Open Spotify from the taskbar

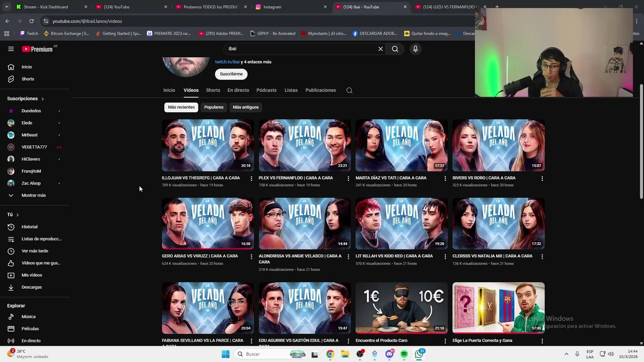click(404, 354)
